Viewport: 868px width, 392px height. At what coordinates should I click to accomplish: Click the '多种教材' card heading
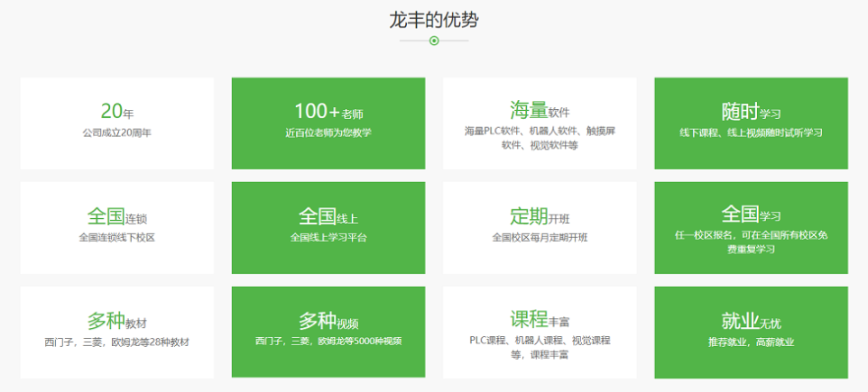(116, 322)
